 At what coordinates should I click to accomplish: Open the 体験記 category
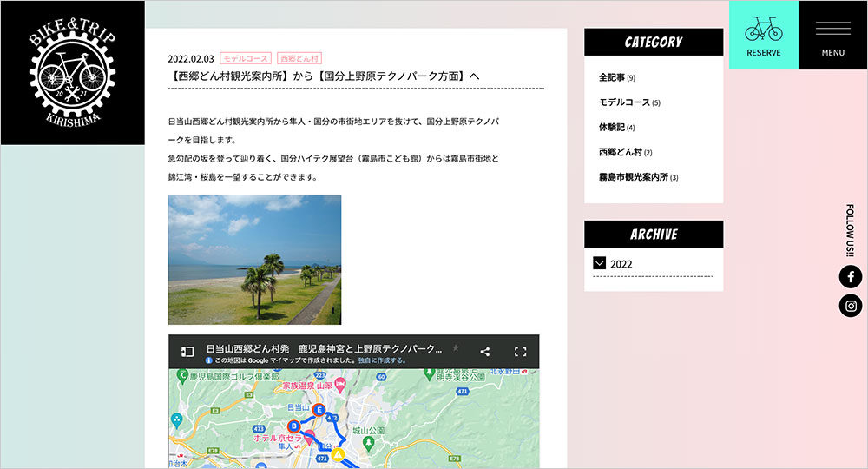pos(612,127)
